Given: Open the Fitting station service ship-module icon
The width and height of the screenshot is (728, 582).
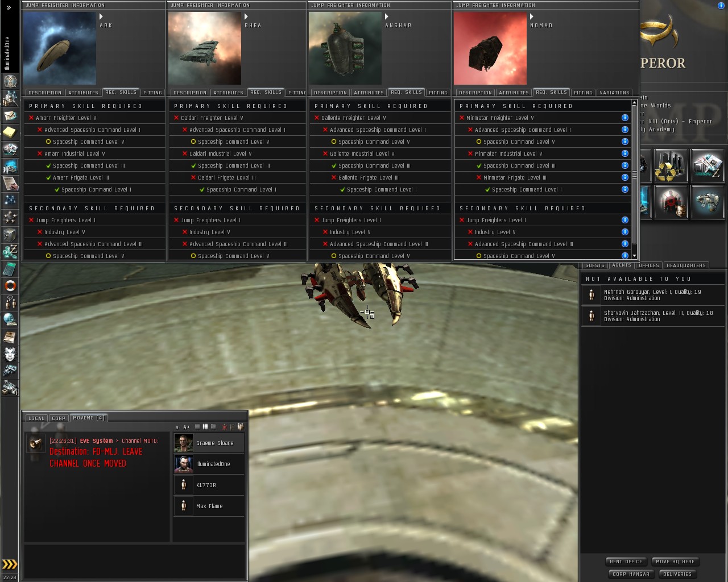Looking at the screenshot, I should [706, 202].
